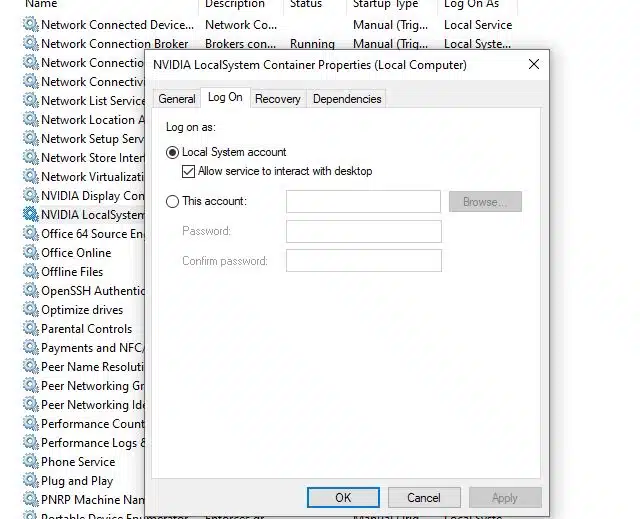
Task: Select OpenSSH Authentication service name
Action: (x=93, y=291)
